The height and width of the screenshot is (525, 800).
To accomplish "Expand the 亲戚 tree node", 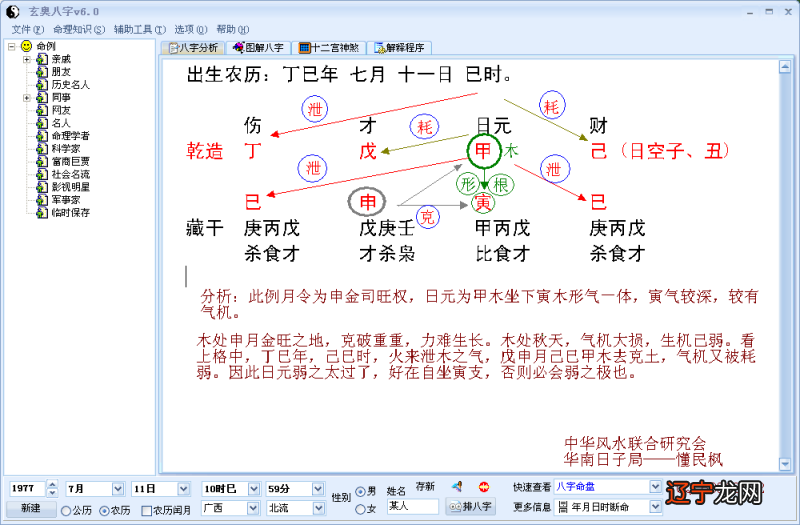I will point(27,59).
